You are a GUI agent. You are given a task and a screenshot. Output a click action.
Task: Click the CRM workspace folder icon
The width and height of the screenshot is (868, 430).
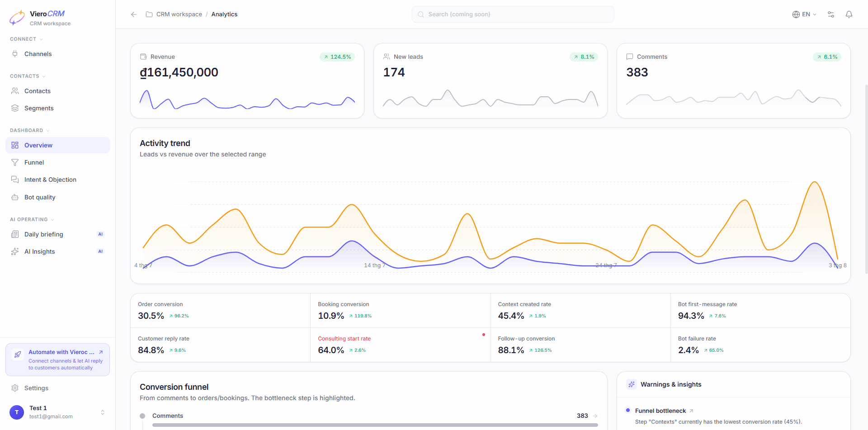(x=149, y=14)
